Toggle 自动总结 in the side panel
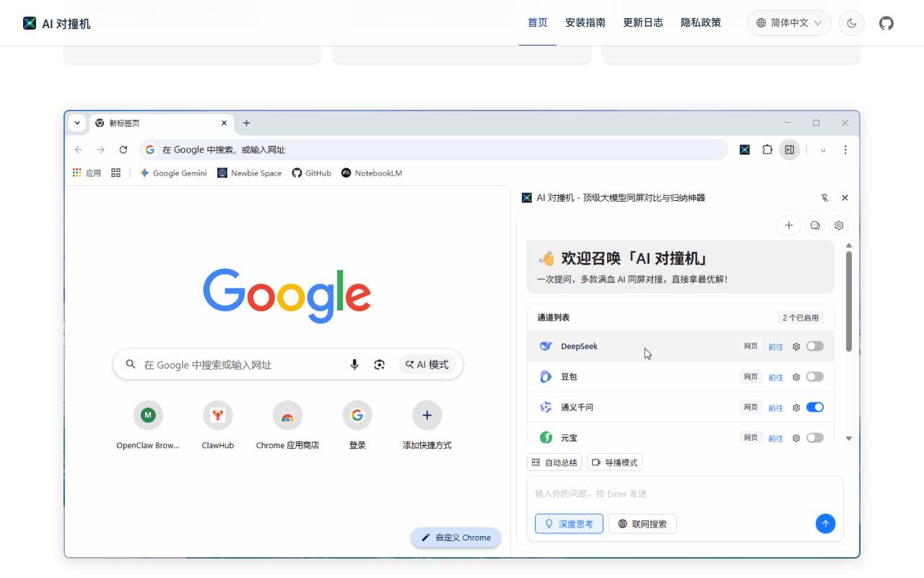This screenshot has height=578, width=924. coord(554,462)
